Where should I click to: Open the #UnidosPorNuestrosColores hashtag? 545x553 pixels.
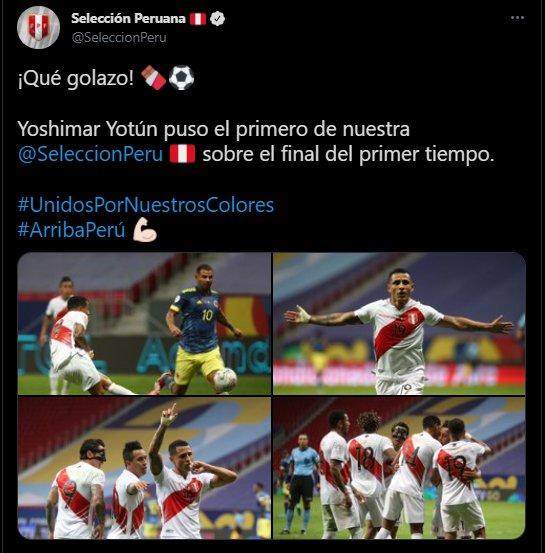coord(146,205)
